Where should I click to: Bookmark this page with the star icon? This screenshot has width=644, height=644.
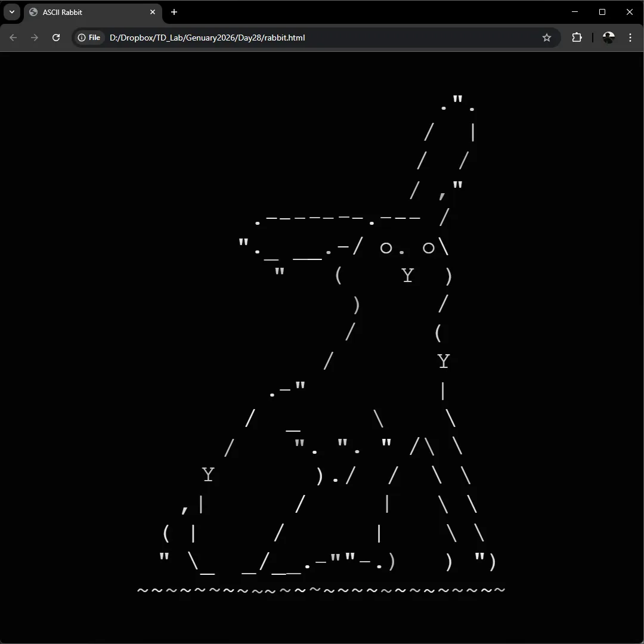pos(547,38)
